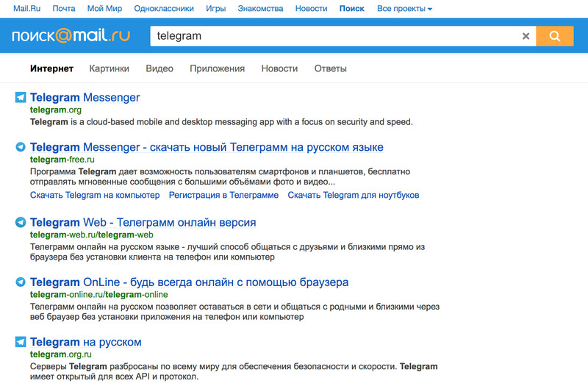588x389 pixels.
Task: Open Регистрация в Телеграмме sitelink
Action: click(x=223, y=195)
